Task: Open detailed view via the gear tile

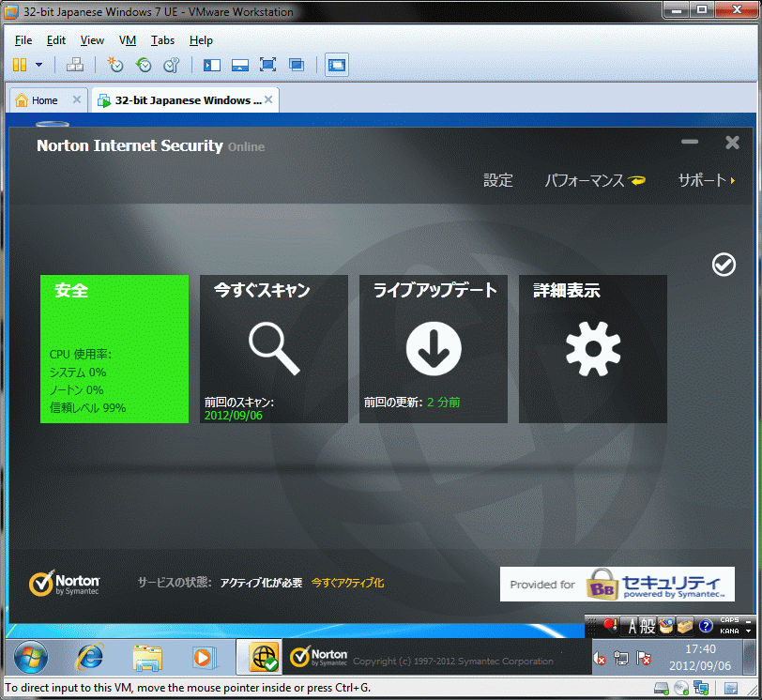Action: pyautogui.click(x=592, y=348)
